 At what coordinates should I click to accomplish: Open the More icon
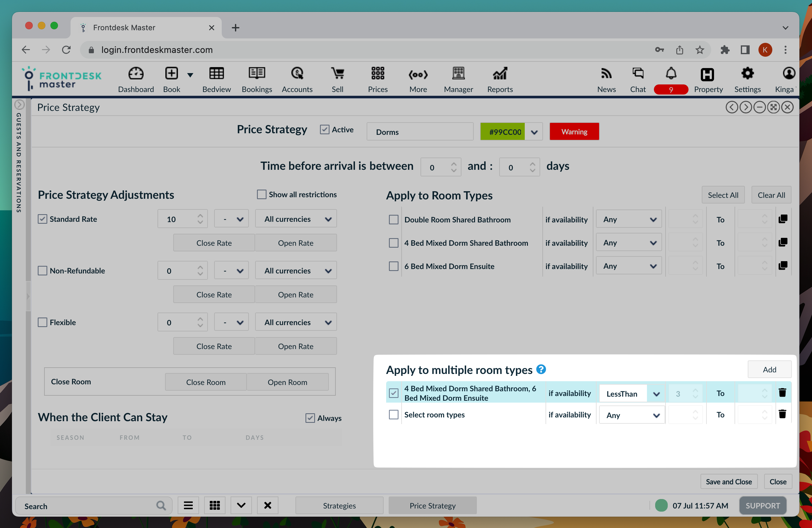point(418,74)
